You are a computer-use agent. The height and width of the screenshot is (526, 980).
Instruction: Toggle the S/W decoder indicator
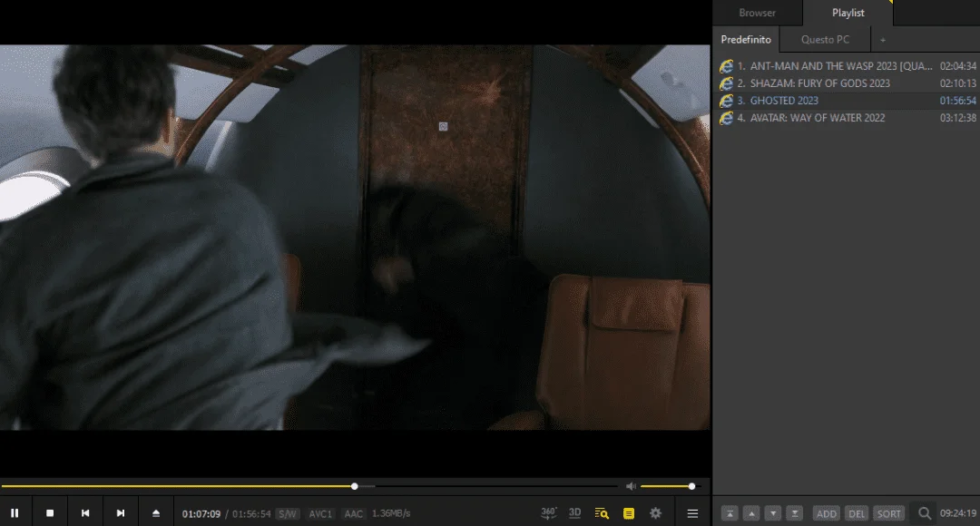point(288,513)
